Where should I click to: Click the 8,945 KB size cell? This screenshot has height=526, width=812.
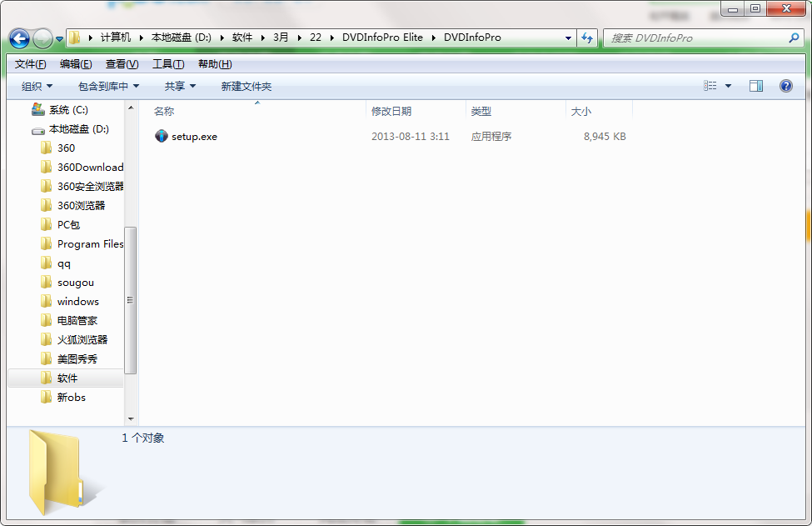(x=605, y=137)
